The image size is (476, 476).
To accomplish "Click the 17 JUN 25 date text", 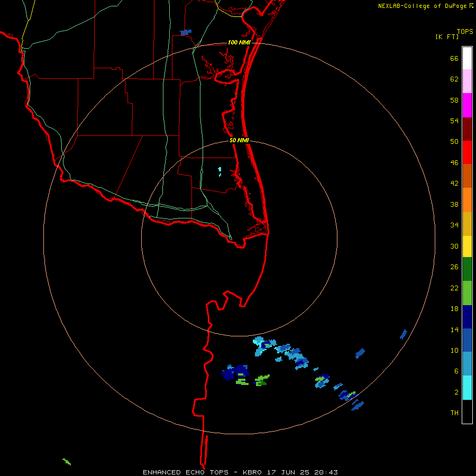I will pos(288,472).
